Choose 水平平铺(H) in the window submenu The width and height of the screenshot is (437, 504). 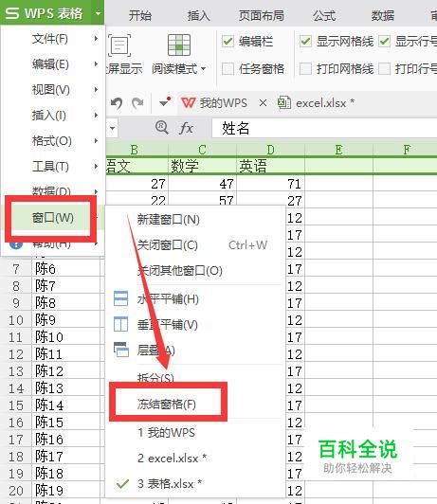pyautogui.click(x=195, y=299)
